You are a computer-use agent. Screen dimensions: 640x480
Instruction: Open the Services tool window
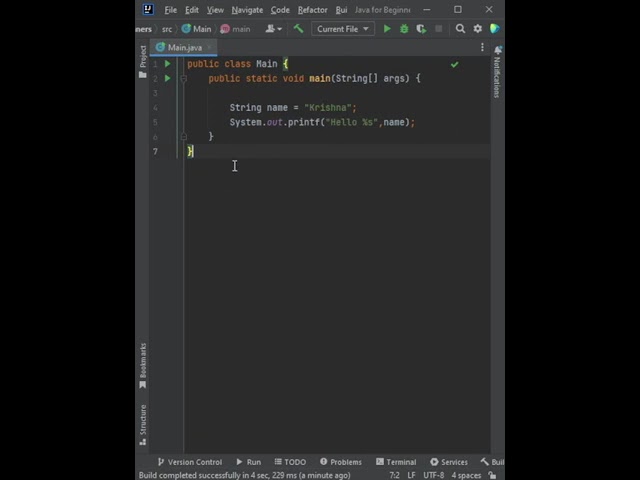click(x=449, y=462)
